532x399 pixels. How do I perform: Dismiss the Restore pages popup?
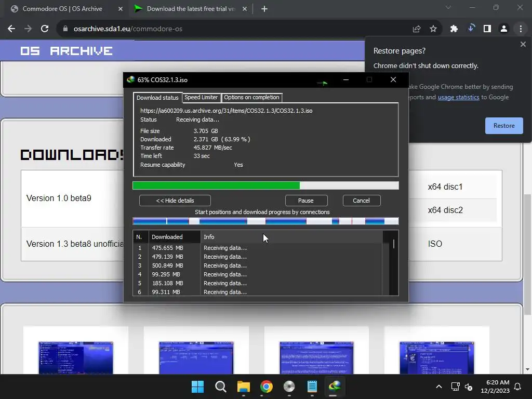pyautogui.click(x=523, y=44)
